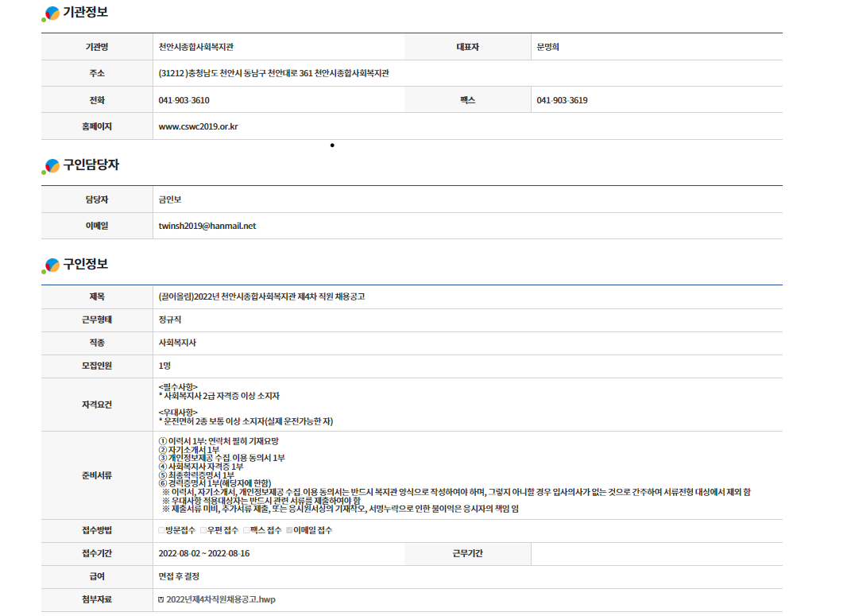Select the representative name 문명희
Viewport: 851px width, 616px height.
pos(548,47)
